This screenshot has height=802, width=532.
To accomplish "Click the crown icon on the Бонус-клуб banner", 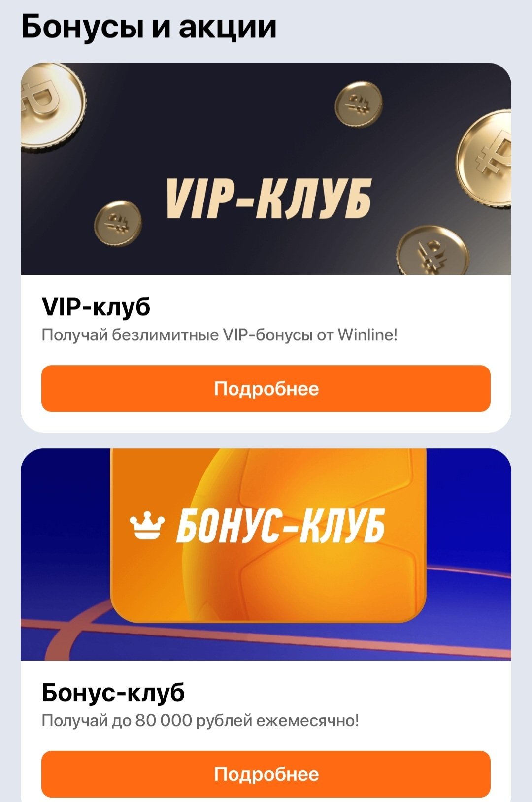I will point(146,526).
